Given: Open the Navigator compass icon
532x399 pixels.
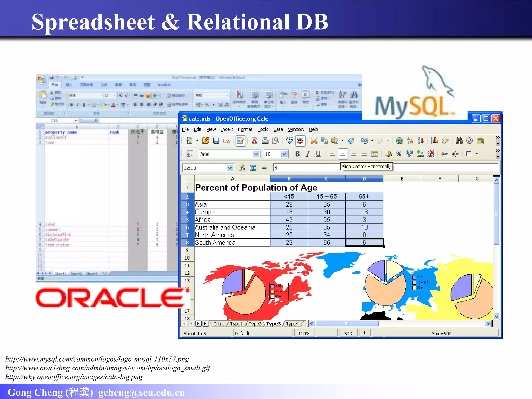Looking at the screenshot, I should point(469,141).
